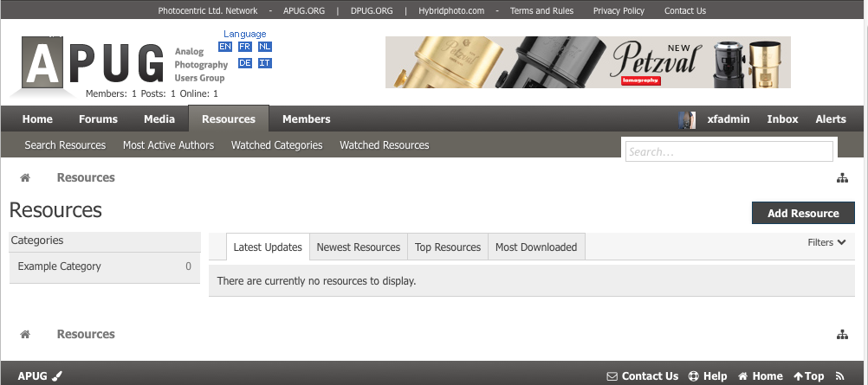
Task: Open the top sitemap tree icon
Action: point(842,178)
